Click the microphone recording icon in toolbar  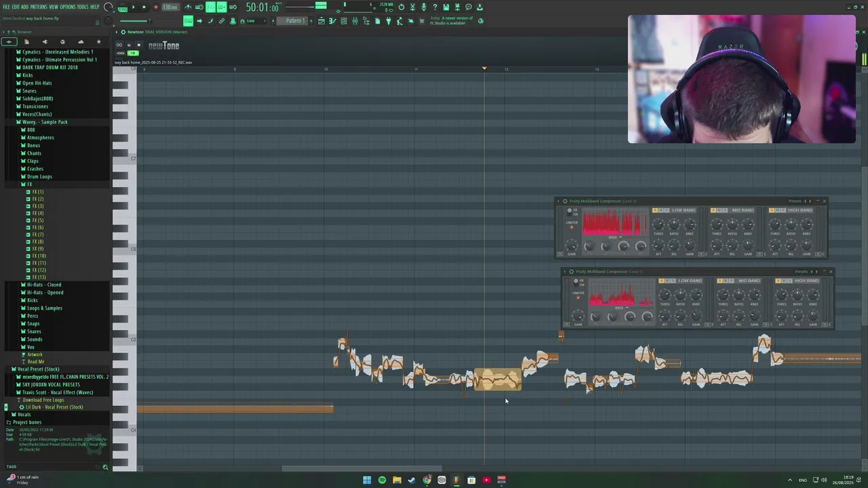pyautogui.click(x=424, y=7)
